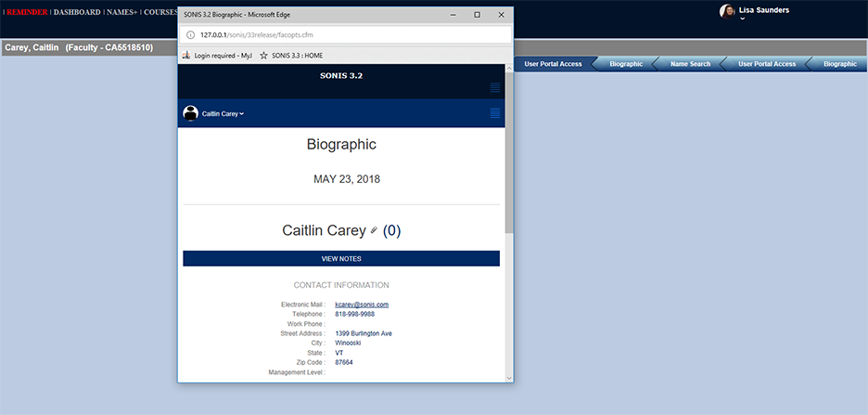868x415 pixels.
Task: Click Lisa Saunders' profile photo
Action: [727, 12]
